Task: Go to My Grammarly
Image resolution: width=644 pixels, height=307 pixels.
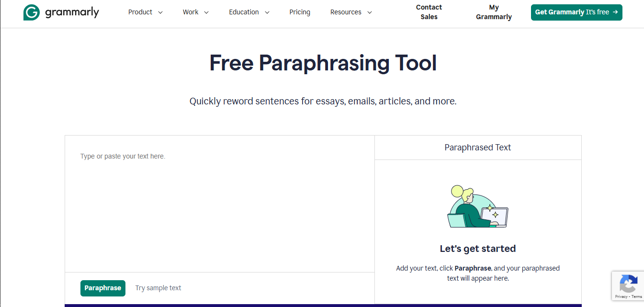Action: 494,12
